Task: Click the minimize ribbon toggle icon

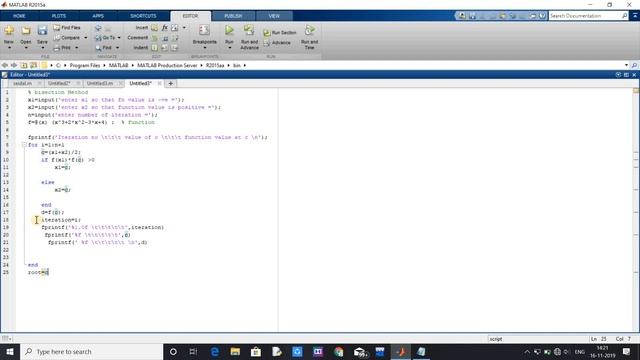Action: pyautogui.click(x=635, y=16)
